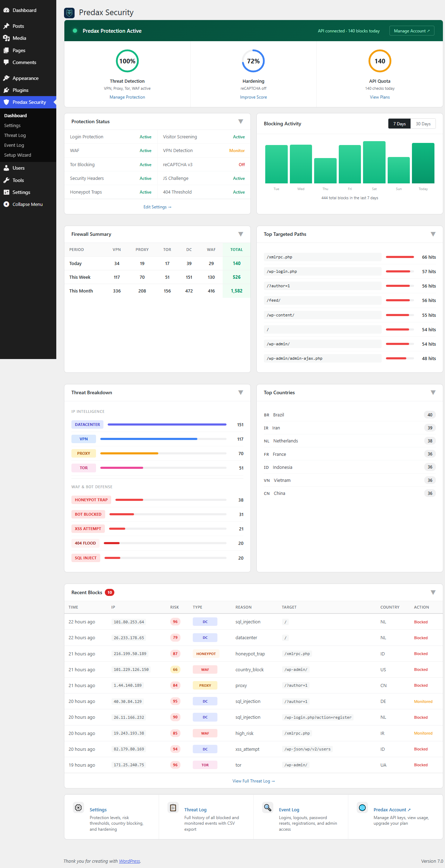
Task: Click the DATACENTER progress bar
Action: click(167, 424)
